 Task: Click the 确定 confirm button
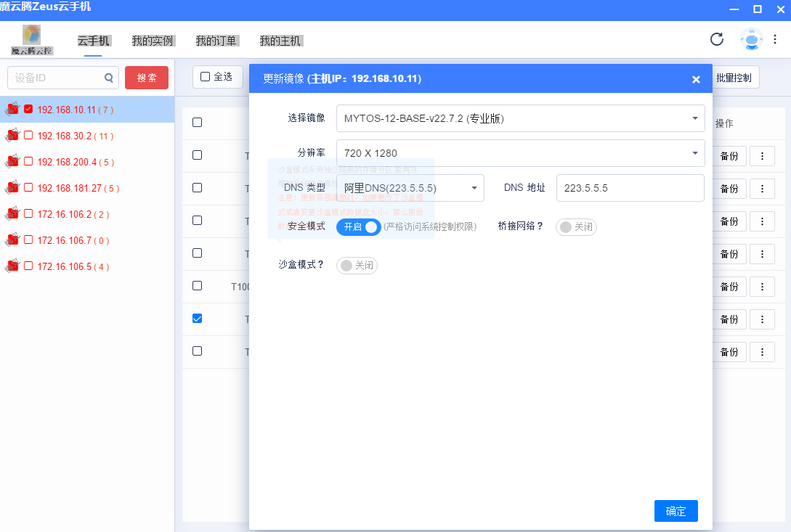[676, 511]
